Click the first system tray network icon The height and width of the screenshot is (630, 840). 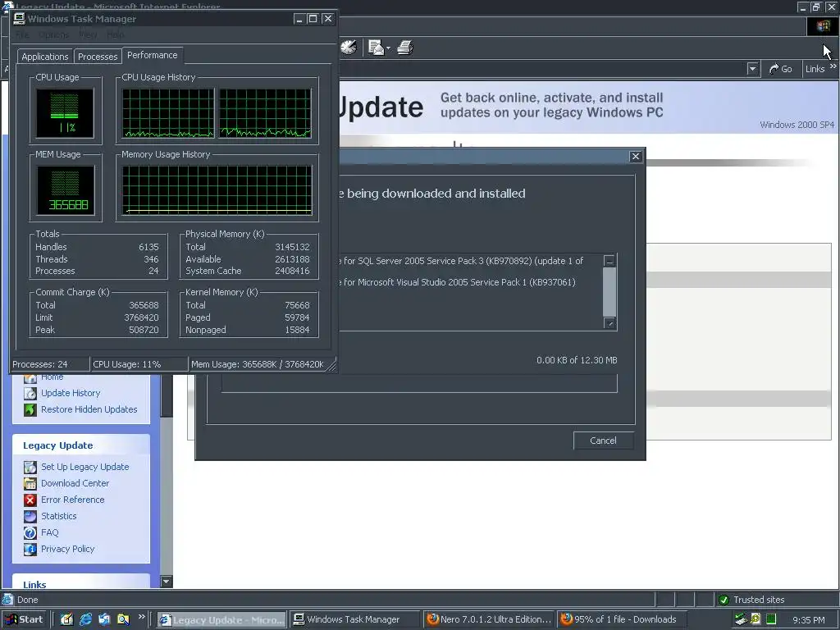(x=741, y=619)
